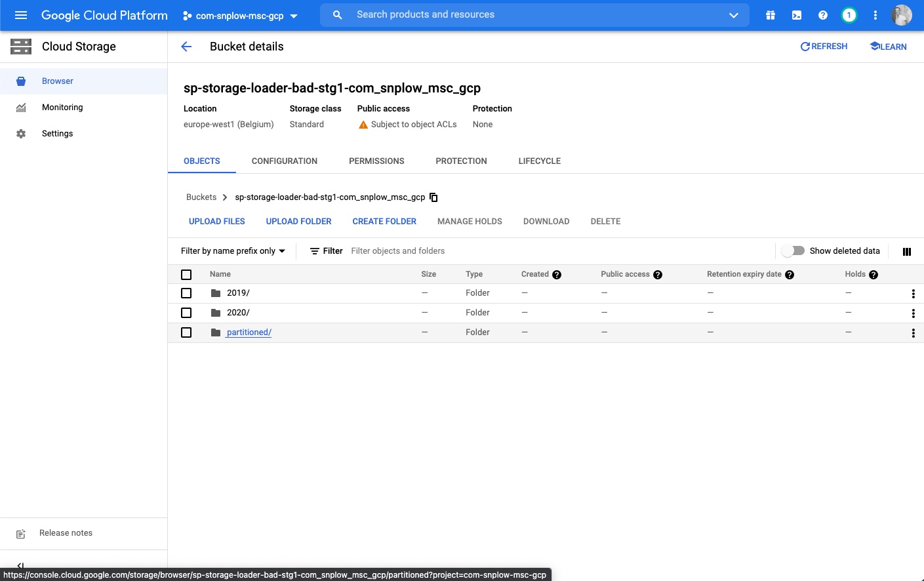Open the partitioned/ folder link

pos(249,332)
